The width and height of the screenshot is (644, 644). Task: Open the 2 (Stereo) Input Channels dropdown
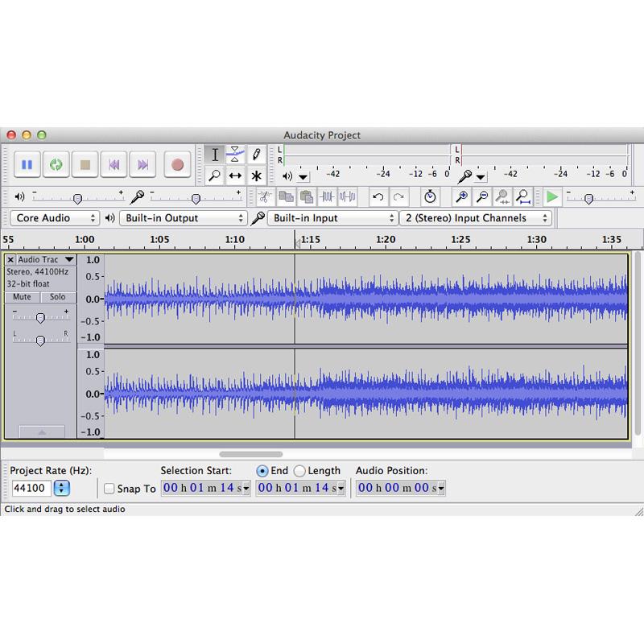pyautogui.click(x=476, y=218)
